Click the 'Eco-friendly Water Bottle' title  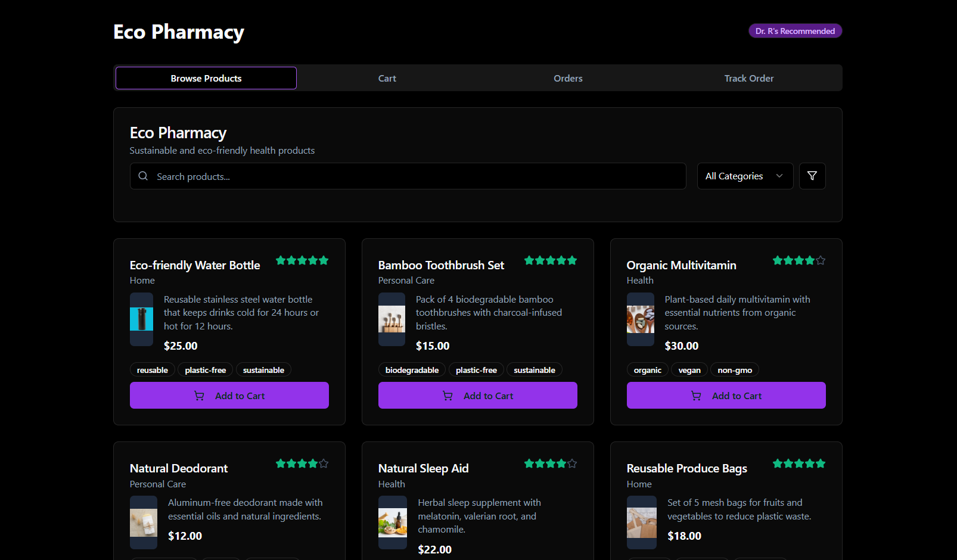[195, 265]
